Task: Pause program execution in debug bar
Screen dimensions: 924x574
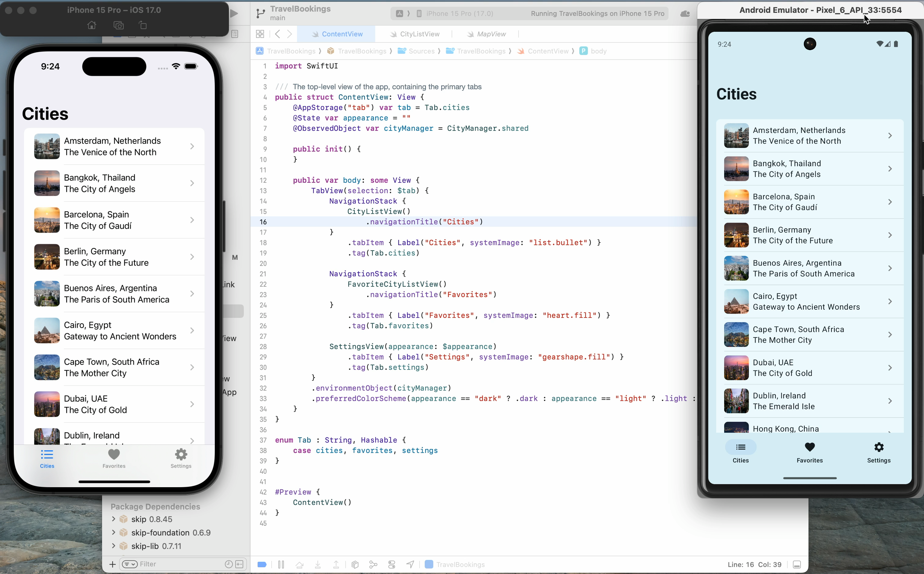Action: click(x=281, y=565)
